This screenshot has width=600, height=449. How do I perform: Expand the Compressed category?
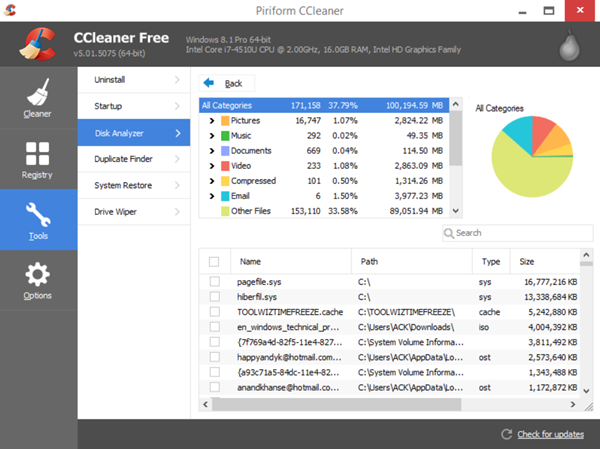click(x=212, y=181)
